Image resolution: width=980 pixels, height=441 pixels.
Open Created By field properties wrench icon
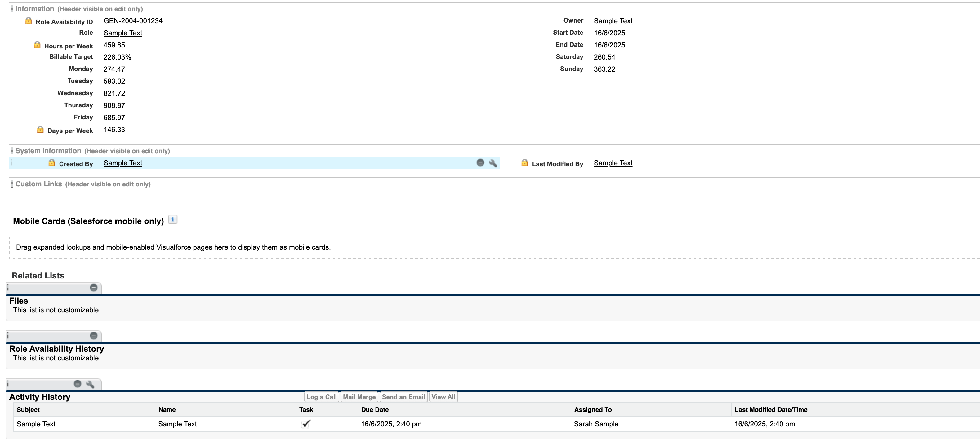[493, 163]
